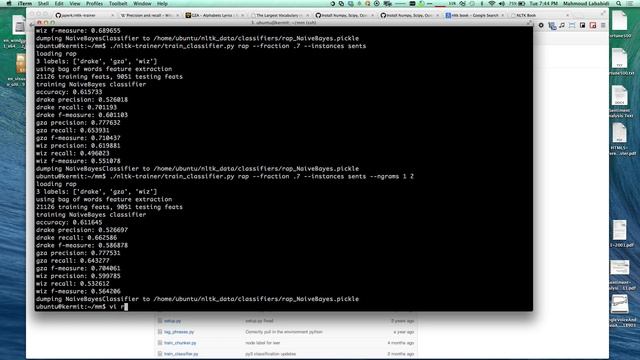Click the browser back arrow button
Screen dimensions: 640x360
[x=32, y=25]
